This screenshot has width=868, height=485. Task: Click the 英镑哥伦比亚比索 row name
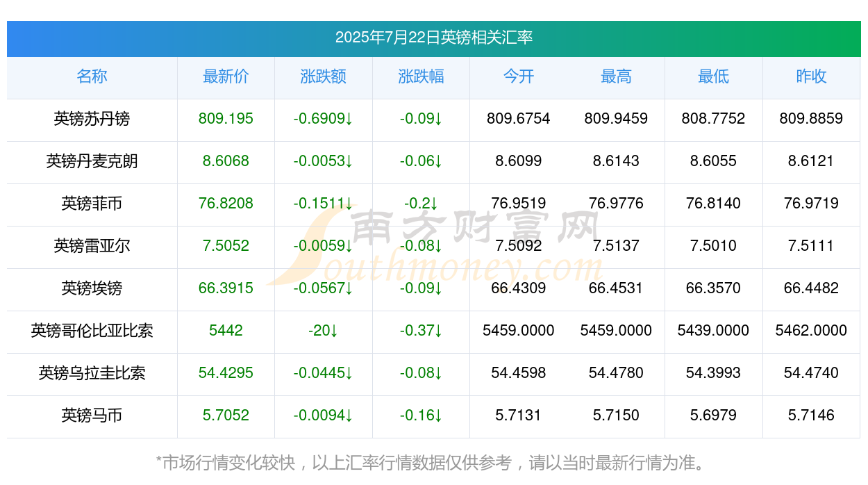[92, 331]
